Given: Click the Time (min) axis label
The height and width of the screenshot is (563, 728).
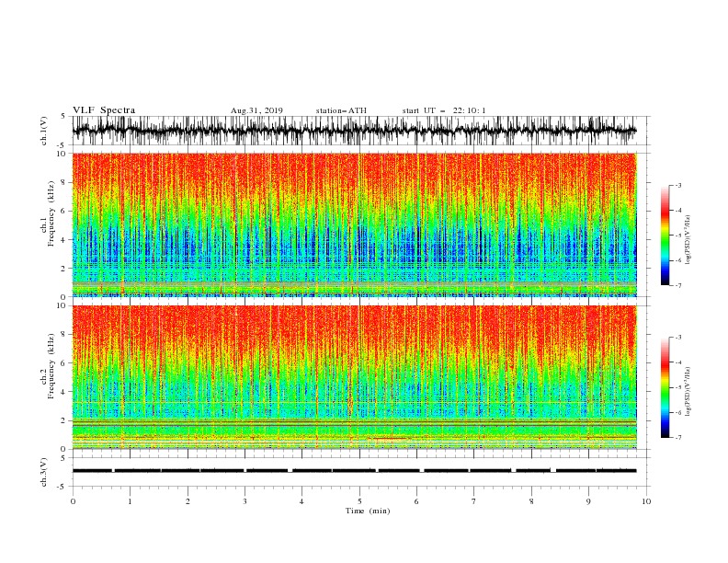Looking at the screenshot, I should (368, 511).
